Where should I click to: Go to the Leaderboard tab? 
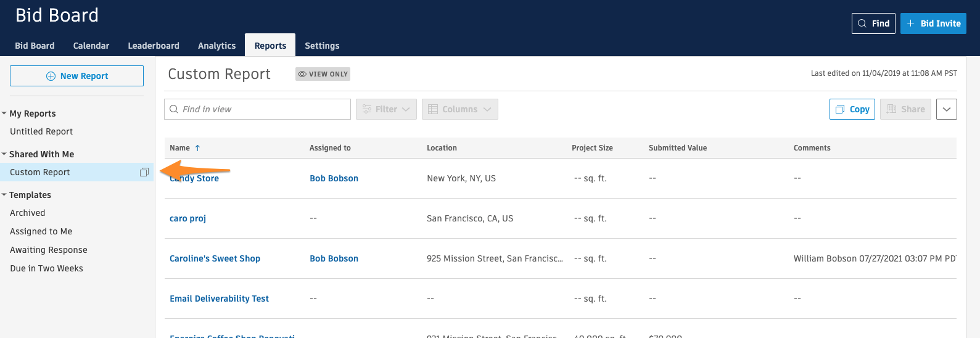pos(154,46)
